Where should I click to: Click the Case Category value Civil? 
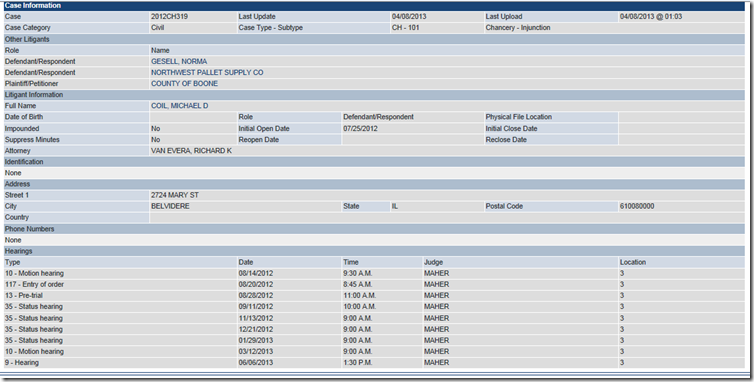157,28
